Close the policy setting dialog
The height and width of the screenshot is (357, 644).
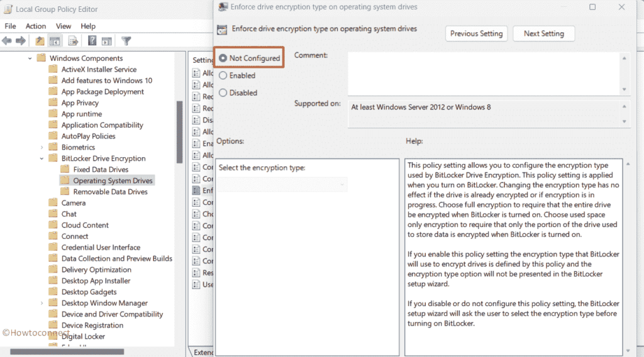pos(621,7)
